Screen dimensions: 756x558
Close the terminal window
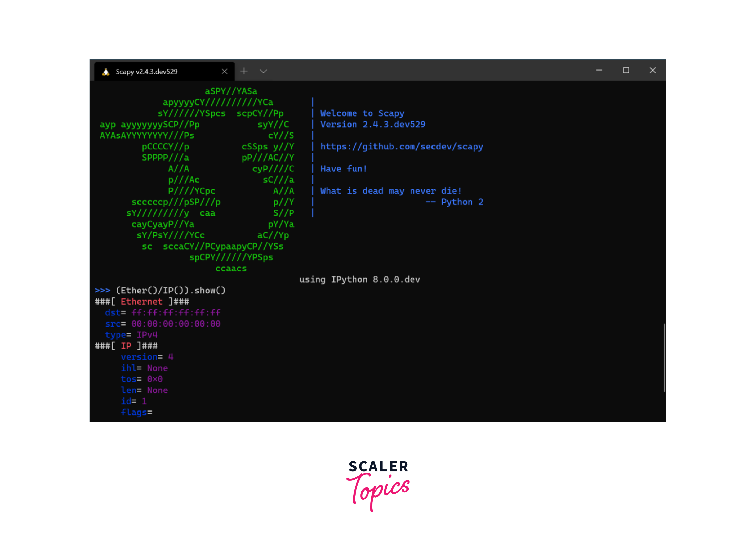[x=653, y=70]
